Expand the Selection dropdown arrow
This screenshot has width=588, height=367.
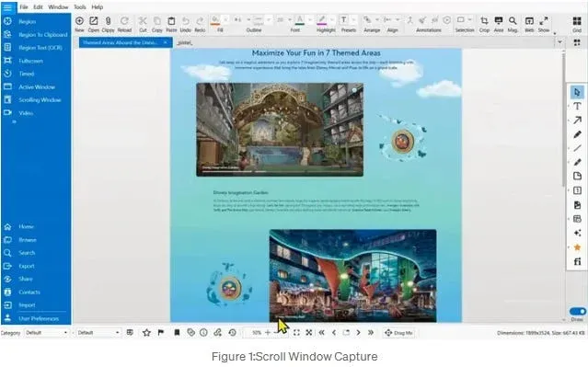tap(469, 20)
